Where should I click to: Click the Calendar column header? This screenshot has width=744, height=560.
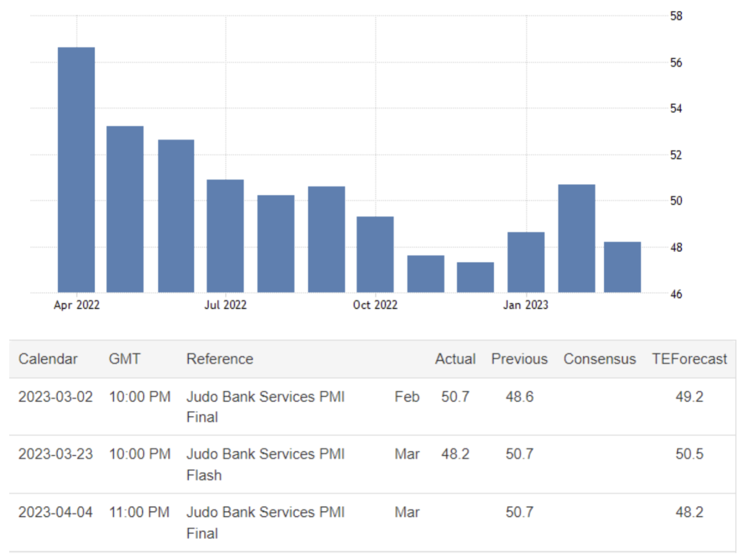point(48,359)
